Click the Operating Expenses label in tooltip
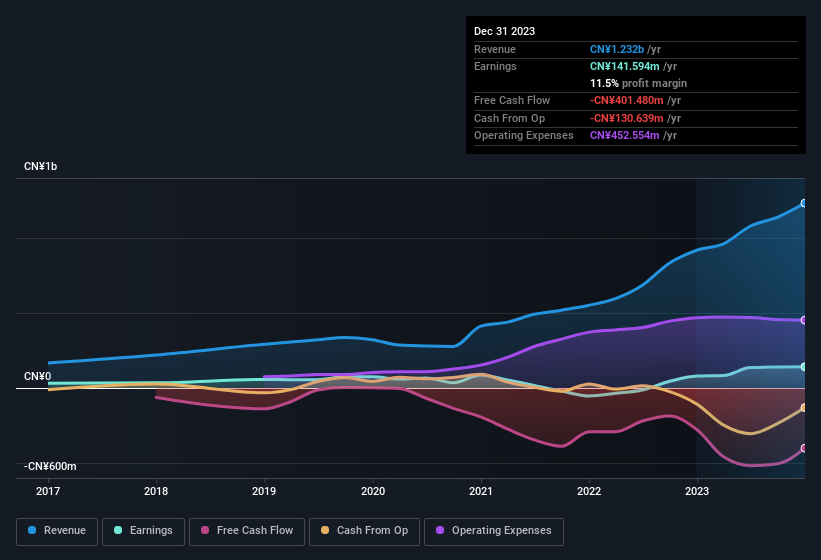821x560 pixels. [524, 136]
